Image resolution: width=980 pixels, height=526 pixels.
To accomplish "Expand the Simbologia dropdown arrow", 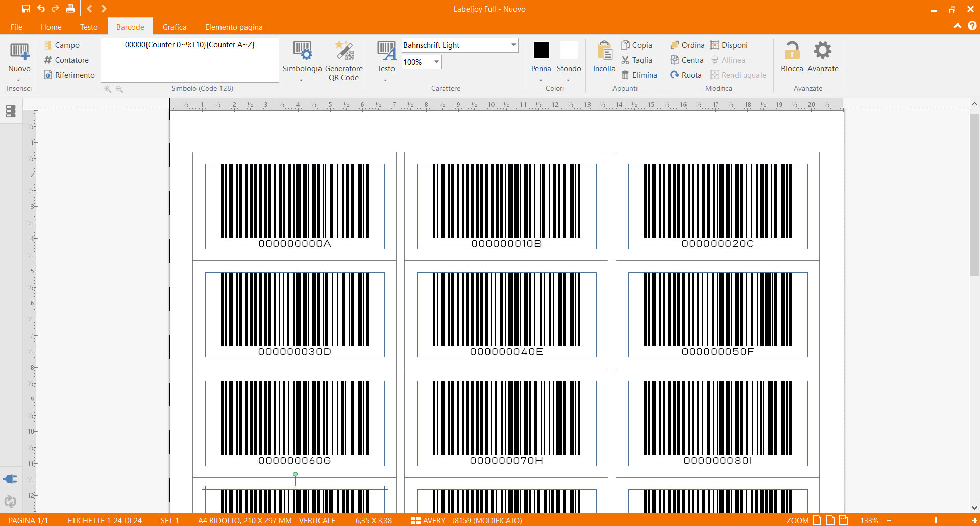I will [301, 80].
